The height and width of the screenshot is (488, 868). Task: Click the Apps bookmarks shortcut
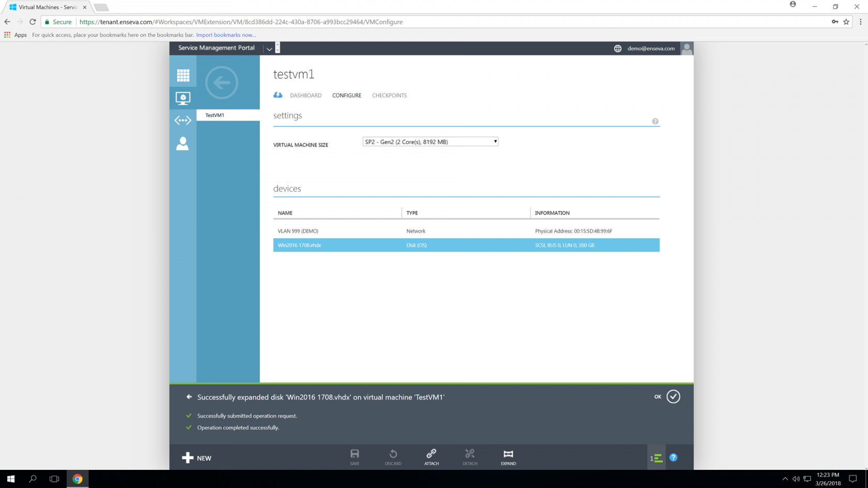16,35
